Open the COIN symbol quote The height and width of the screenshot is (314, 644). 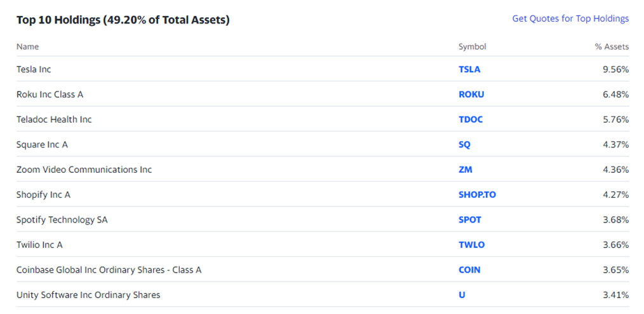pyautogui.click(x=469, y=270)
